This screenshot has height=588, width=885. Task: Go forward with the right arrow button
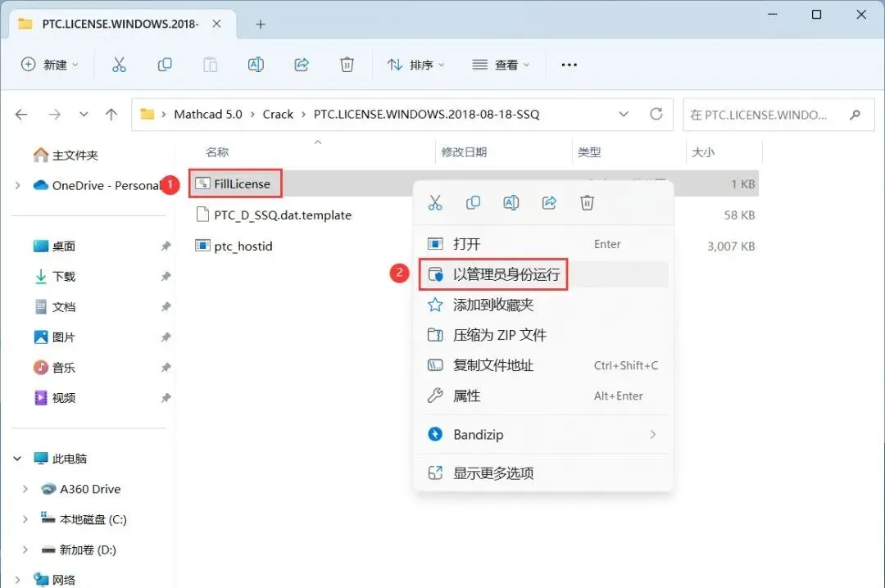point(55,115)
